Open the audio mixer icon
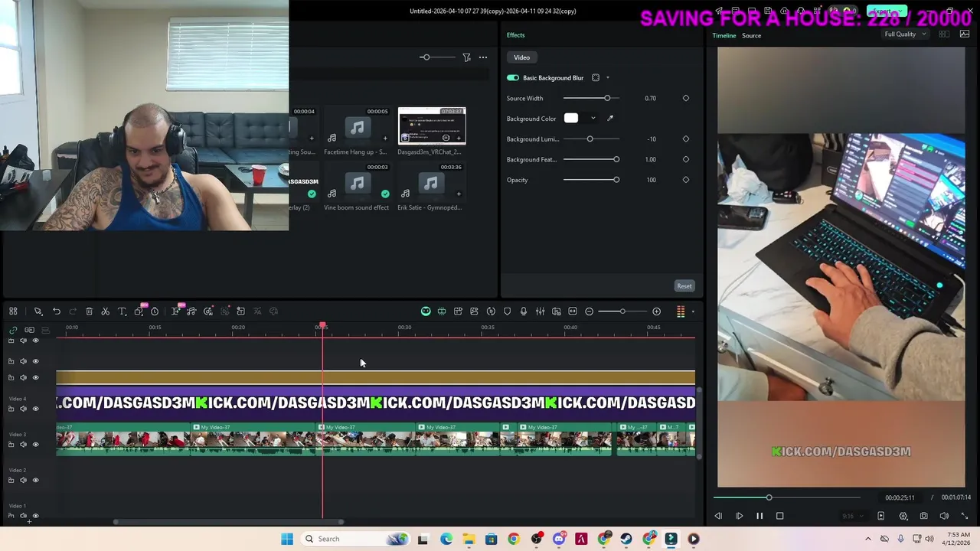The height and width of the screenshot is (551, 980). [540, 311]
